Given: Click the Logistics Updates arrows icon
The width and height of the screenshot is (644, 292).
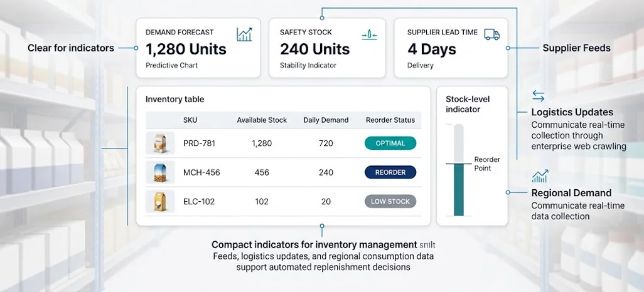Looking at the screenshot, I should point(538,96).
